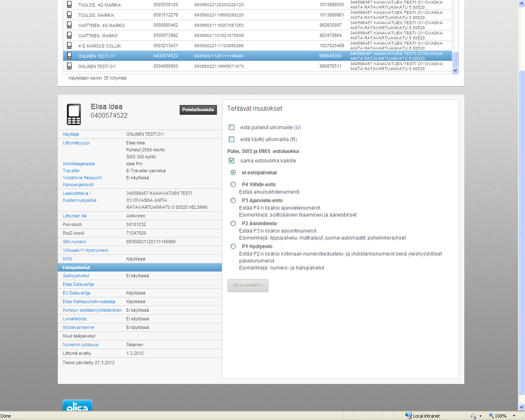This screenshot has width=525, height=420.
Task: Click phone icon in TUULOS, MARIKA row
Action: pos(69,15)
